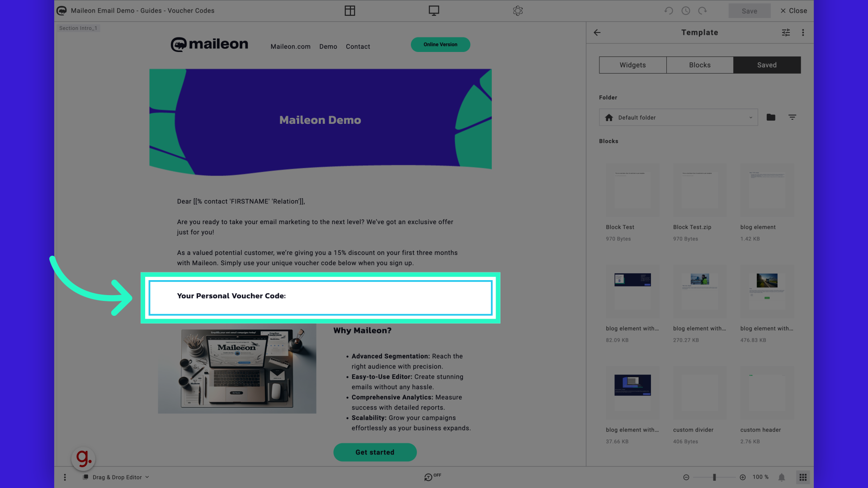Open the apps grid icon in status bar
Screen dimensions: 868x488
click(803, 477)
